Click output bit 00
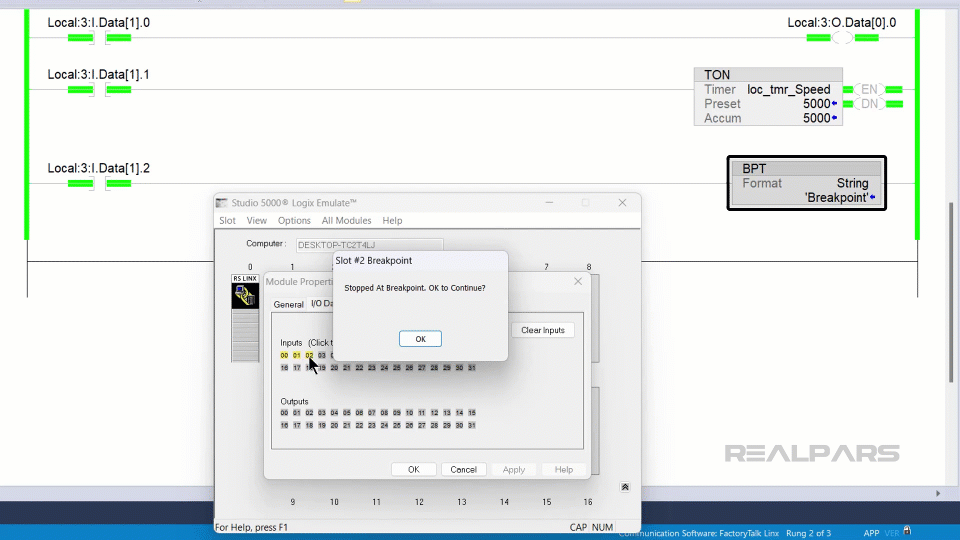Screen dimensions: 960x540 point(284,413)
